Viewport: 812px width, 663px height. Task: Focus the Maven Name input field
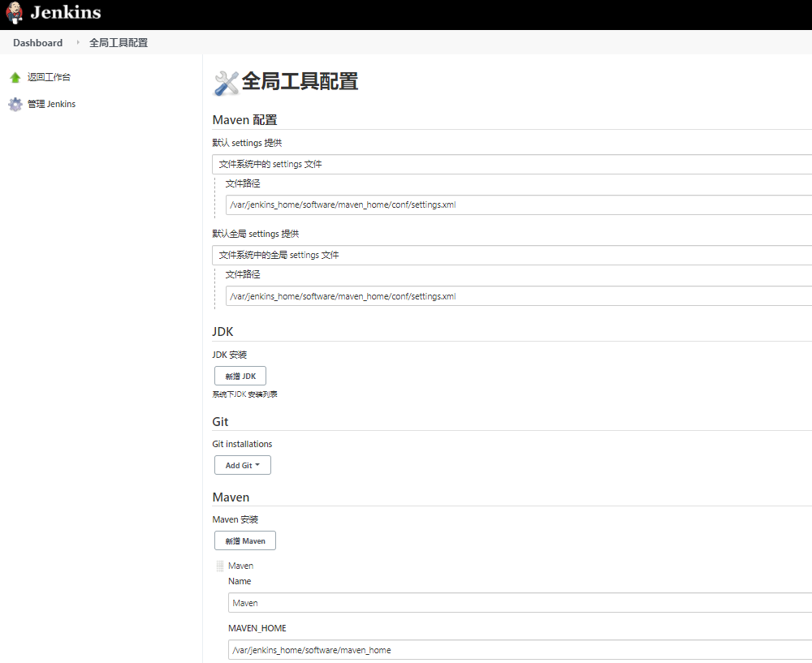pos(520,603)
